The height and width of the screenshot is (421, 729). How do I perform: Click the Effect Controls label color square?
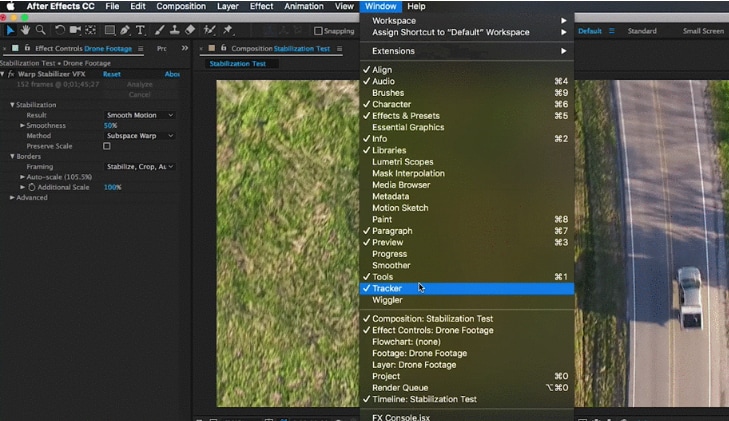point(15,48)
